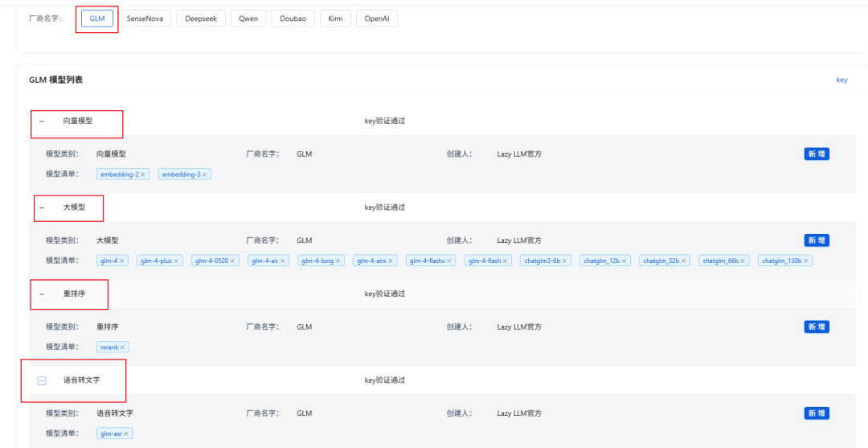Screen dimensions: 868x448
Task: Switch to Deepseek vendor
Action: tap(201, 18)
